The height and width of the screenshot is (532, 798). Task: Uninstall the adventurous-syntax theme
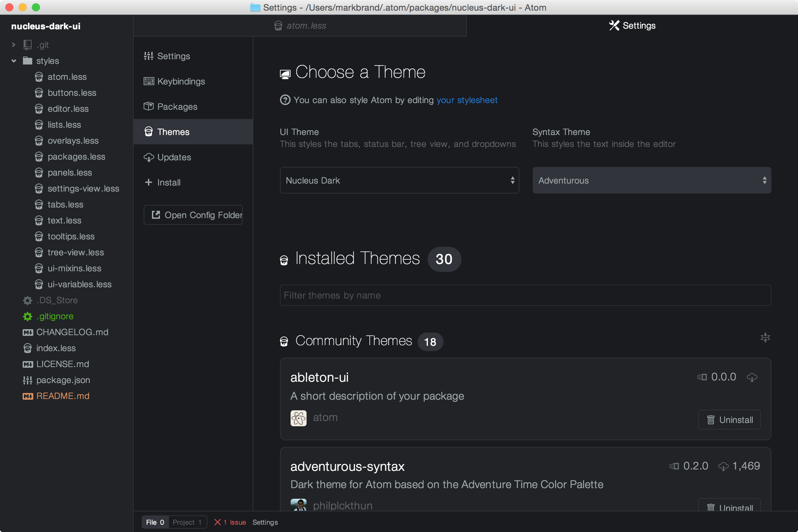(729, 505)
